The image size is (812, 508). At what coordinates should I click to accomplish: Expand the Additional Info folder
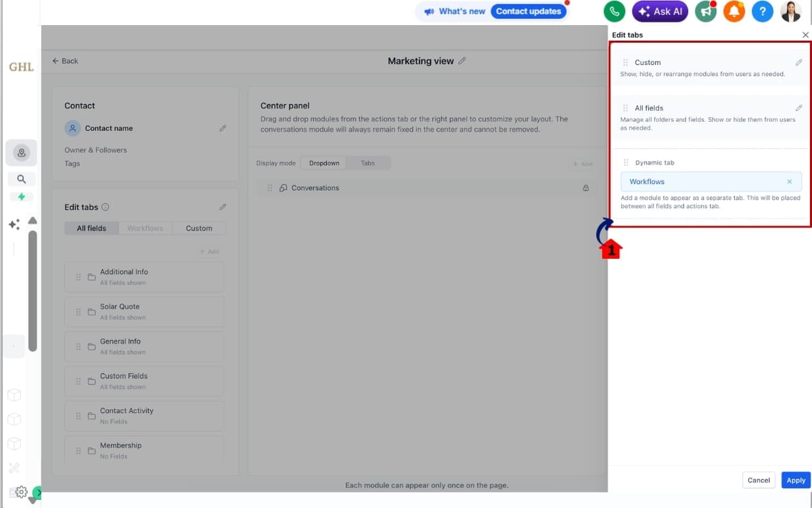pos(144,277)
